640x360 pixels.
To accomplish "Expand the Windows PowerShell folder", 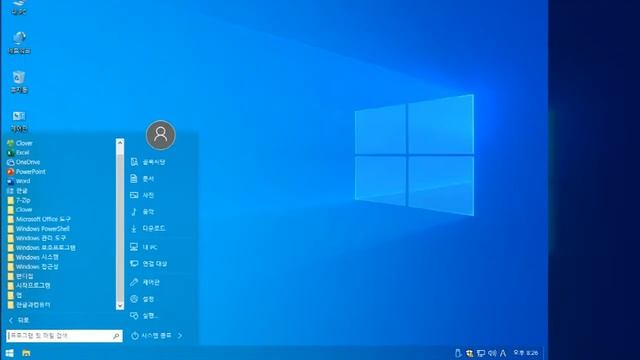I will pos(38,229).
